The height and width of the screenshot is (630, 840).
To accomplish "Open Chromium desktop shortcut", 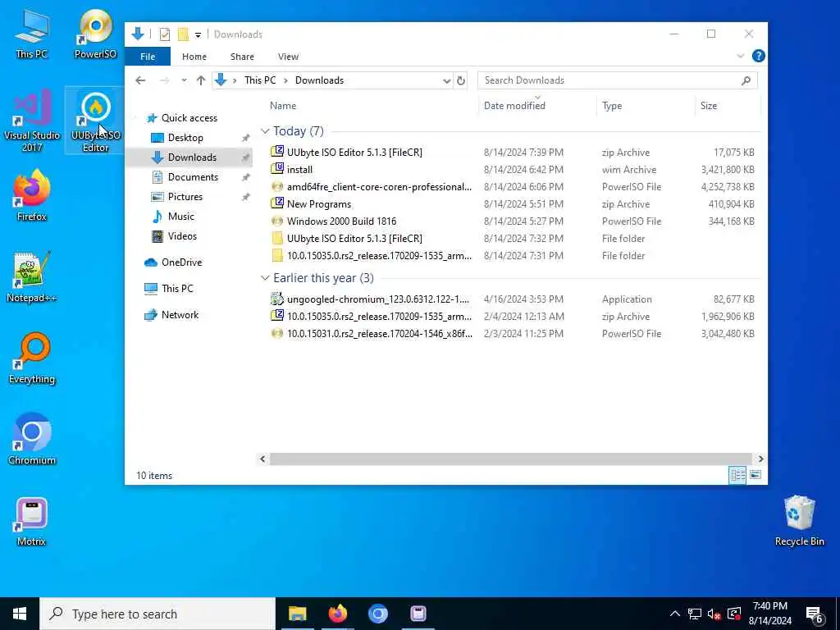I will click(32, 440).
